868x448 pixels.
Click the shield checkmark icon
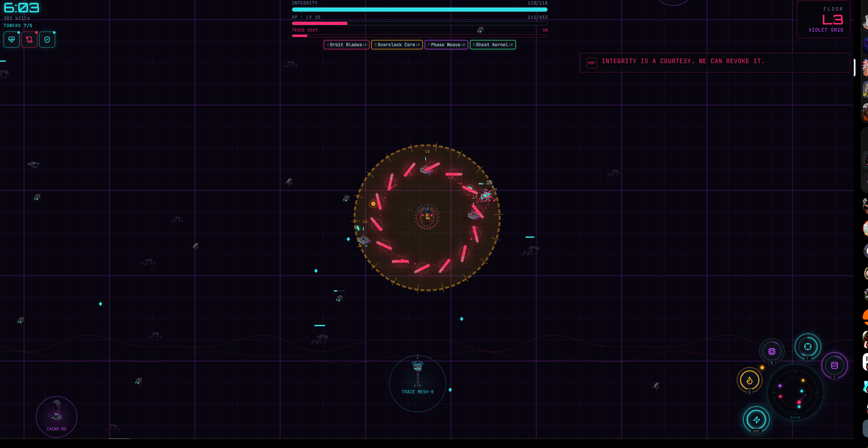[x=47, y=40]
